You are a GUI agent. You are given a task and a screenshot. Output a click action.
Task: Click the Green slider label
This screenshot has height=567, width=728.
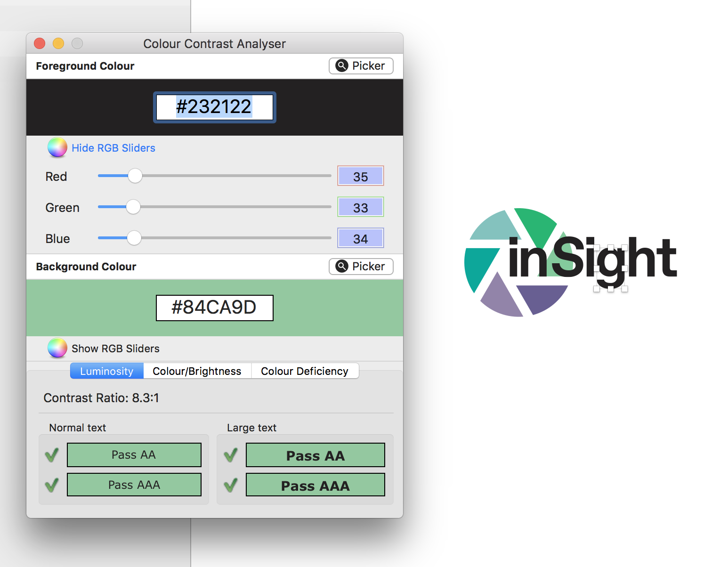tap(62, 208)
